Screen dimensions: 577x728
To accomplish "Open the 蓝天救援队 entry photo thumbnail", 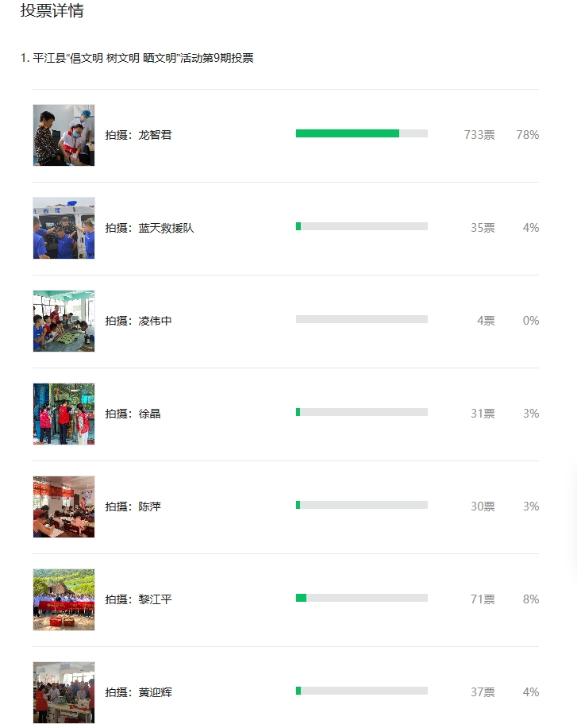I will pyautogui.click(x=63, y=228).
